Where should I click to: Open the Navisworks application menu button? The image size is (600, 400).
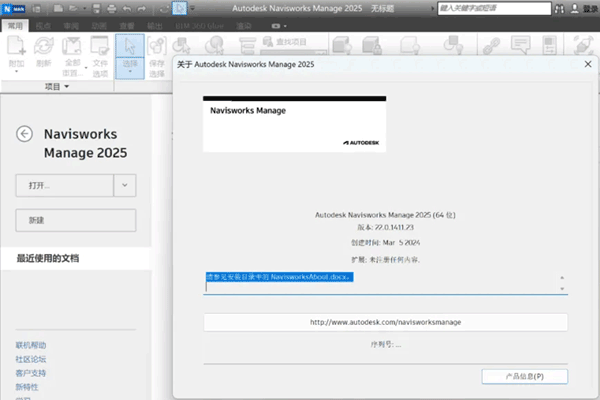point(13,8)
